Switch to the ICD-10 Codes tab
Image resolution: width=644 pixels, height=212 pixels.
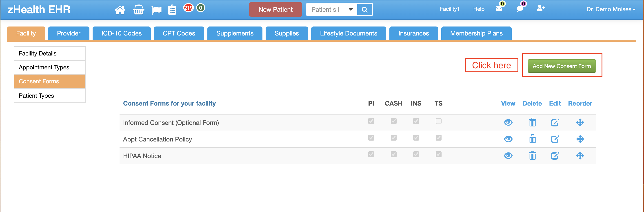click(122, 33)
